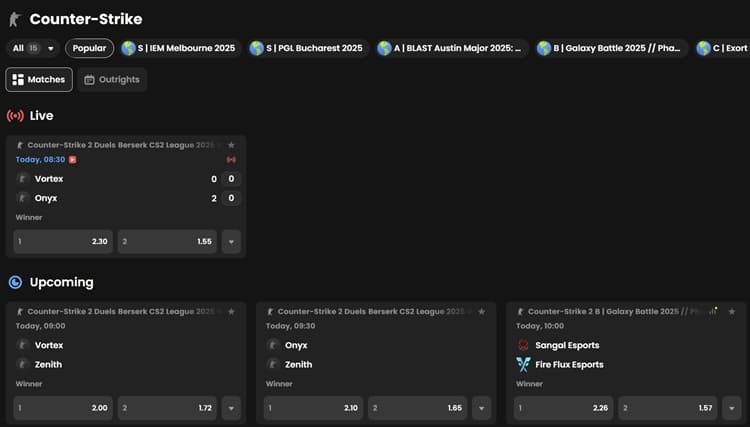Bet on Vortex at 2.00 odds

pyautogui.click(x=63, y=408)
